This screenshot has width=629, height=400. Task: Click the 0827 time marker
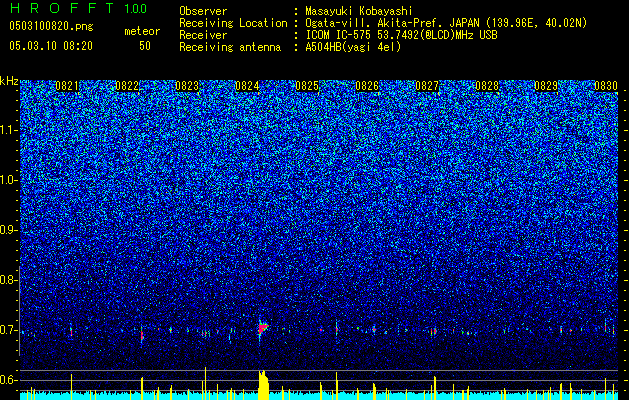[427, 86]
